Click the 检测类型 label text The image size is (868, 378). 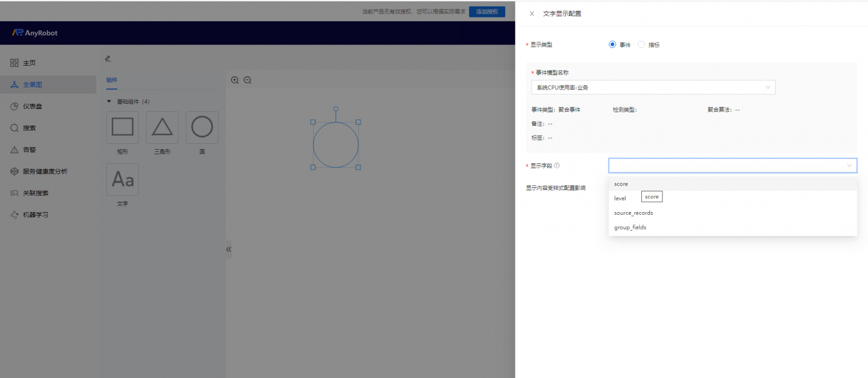point(624,110)
